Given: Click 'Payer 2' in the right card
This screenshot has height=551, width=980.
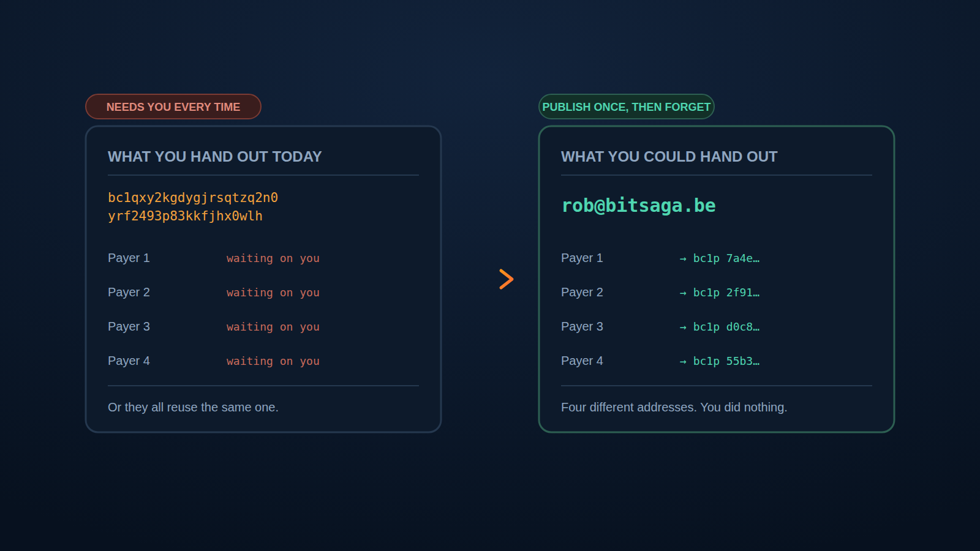Looking at the screenshot, I should (582, 292).
